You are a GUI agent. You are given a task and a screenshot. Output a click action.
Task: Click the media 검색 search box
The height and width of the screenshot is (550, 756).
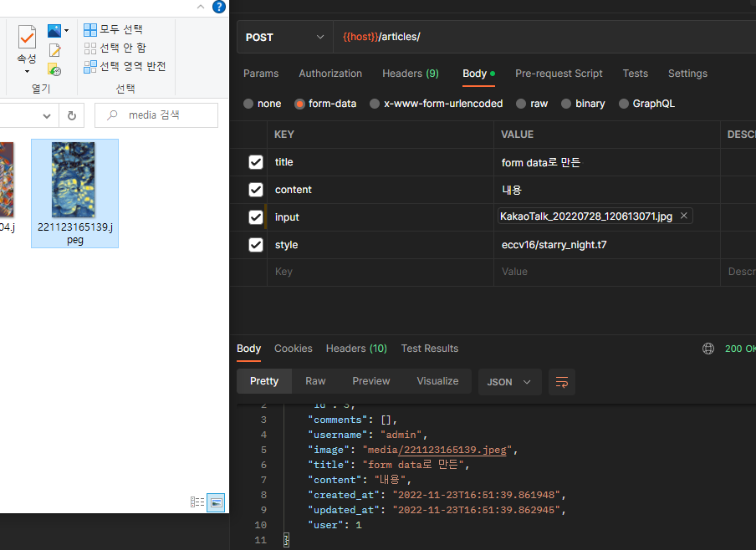coord(156,115)
